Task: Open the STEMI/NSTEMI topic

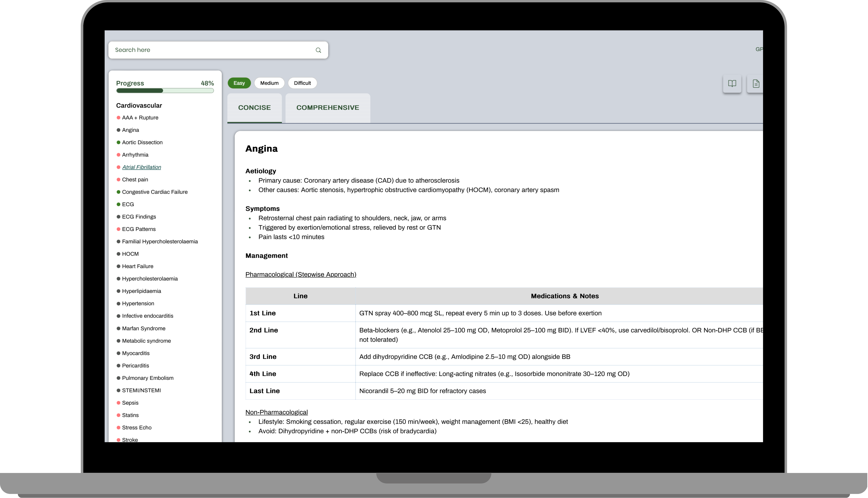Action: click(x=141, y=390)
